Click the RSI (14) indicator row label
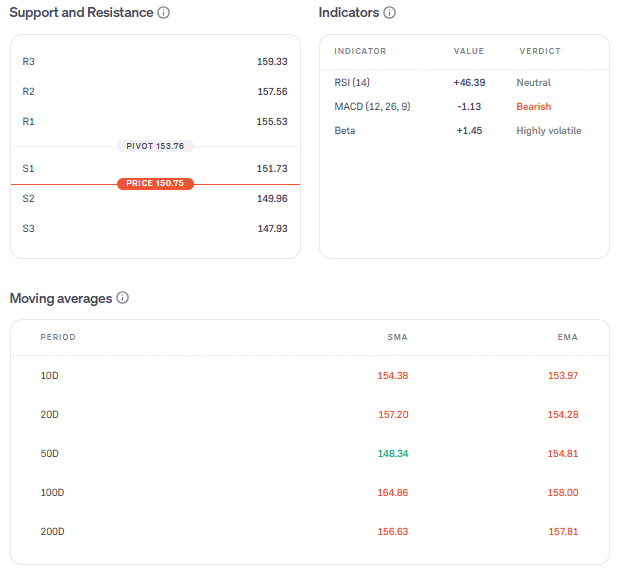Screen dimensions: 620x573 click(352, 83)
